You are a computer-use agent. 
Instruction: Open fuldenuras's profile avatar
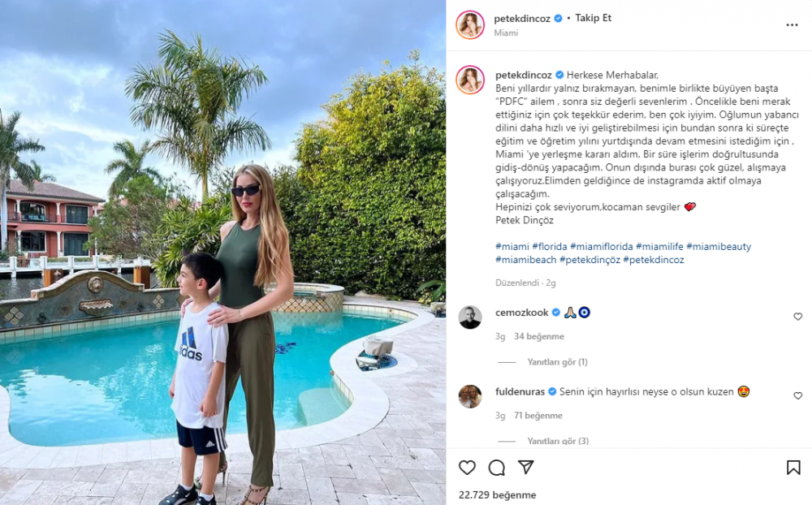click(x=469, y=396)
